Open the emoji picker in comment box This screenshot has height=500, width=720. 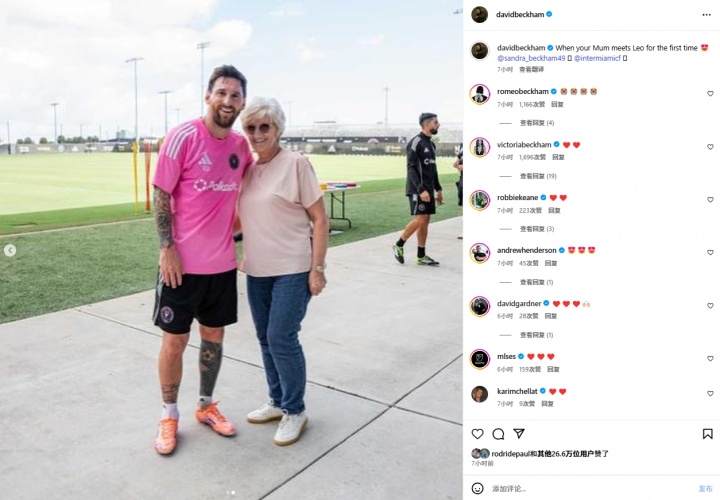(478, 489)
